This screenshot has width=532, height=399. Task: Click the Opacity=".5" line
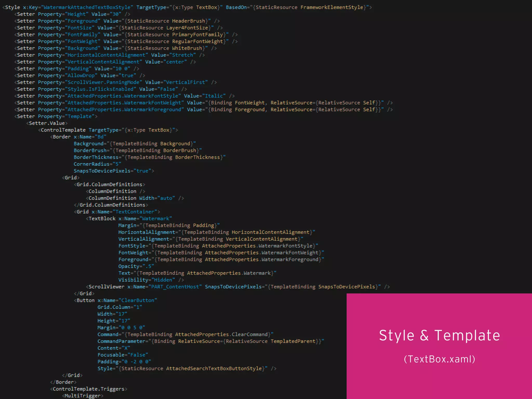(x=136, y=266)
